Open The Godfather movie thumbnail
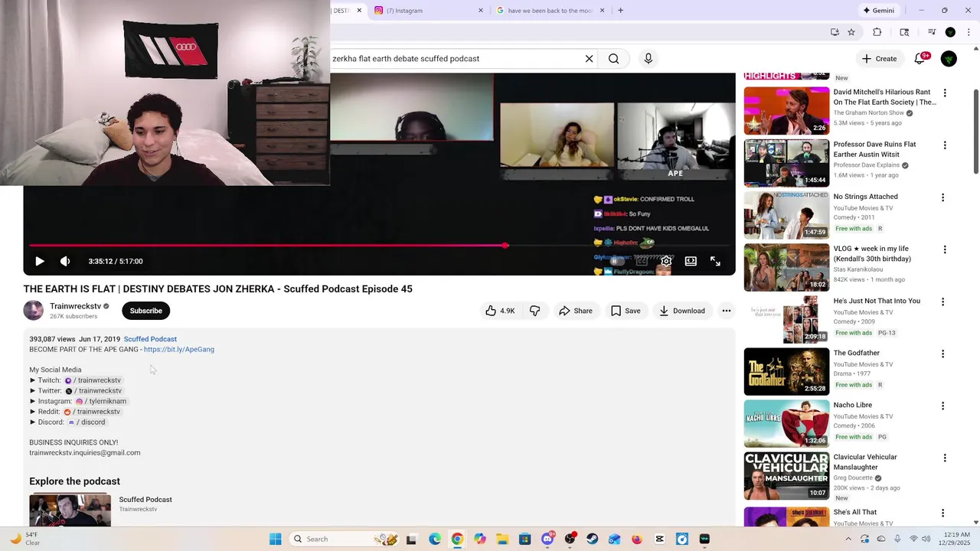 786,371
